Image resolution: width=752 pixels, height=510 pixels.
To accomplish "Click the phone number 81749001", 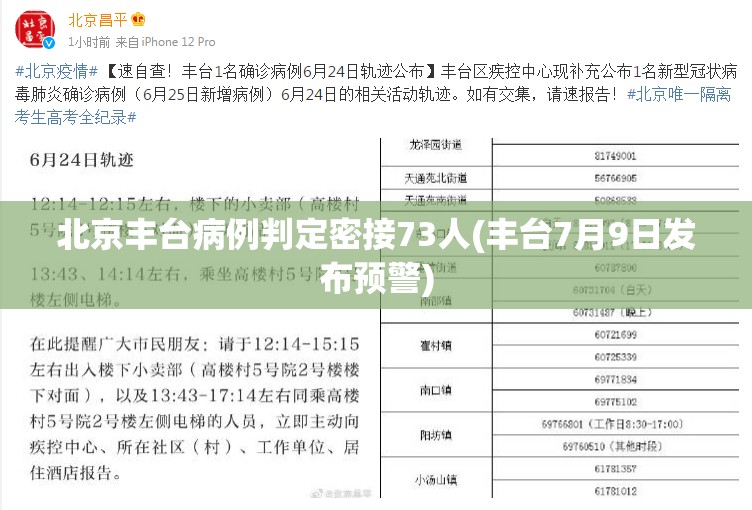I will point(615,156).
